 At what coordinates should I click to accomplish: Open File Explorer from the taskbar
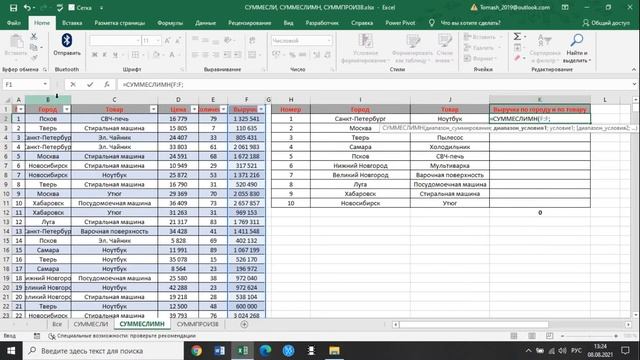(334, 351)
